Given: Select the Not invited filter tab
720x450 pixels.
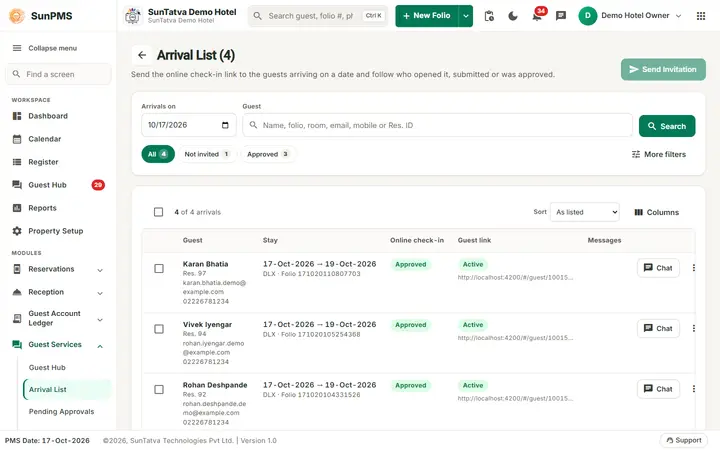Looking at the screenshot, I should (207, 154).
